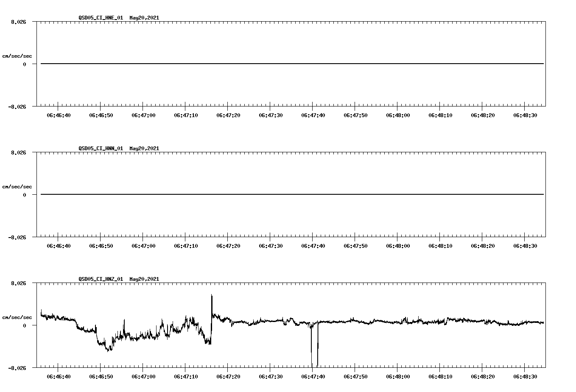Select the 06:46:40 tick label on bottom plot
Screen dimensions: 576x392
coord(59,376)
